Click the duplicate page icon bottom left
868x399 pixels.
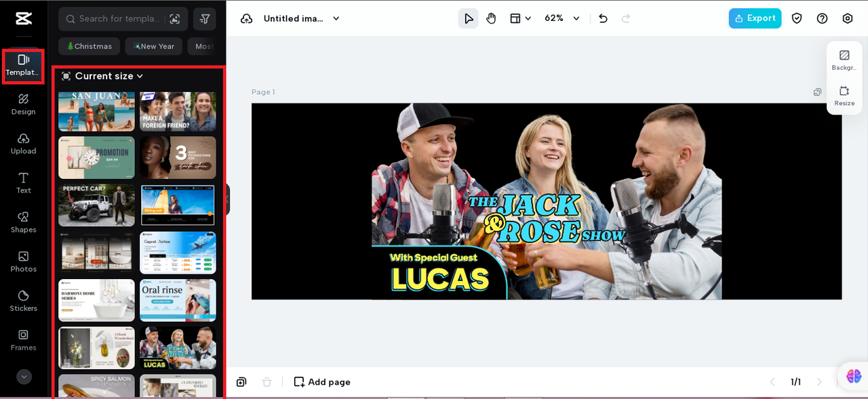point(241,382)
